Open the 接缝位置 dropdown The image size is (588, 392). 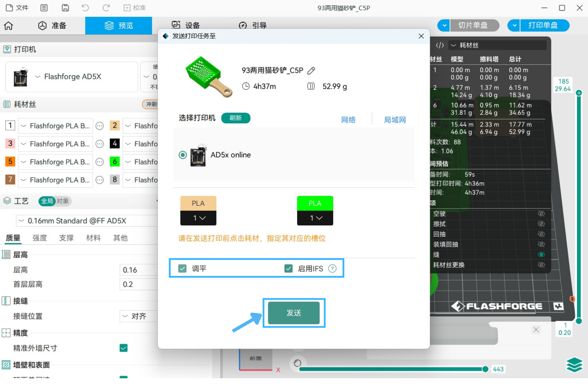click(x=139, y=316)
